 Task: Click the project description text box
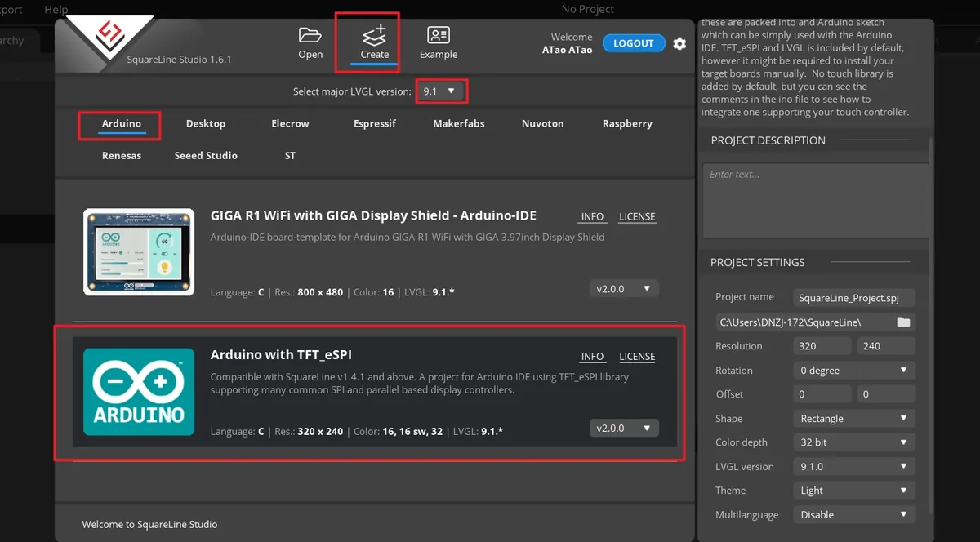815,202
